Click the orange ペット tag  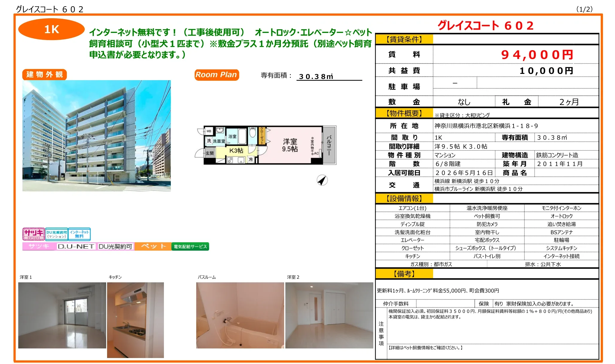coord(153,246)
